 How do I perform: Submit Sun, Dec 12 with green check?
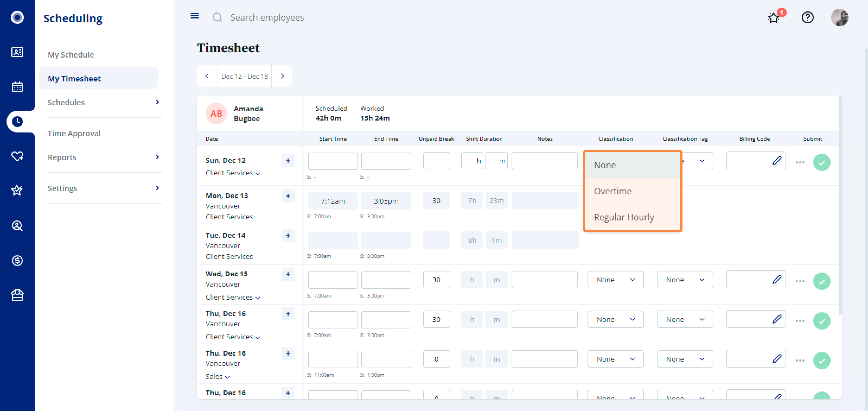822,163
